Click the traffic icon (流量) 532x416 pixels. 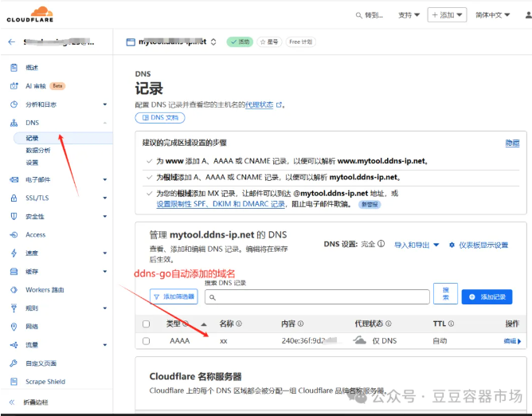[x=14, y=345]
